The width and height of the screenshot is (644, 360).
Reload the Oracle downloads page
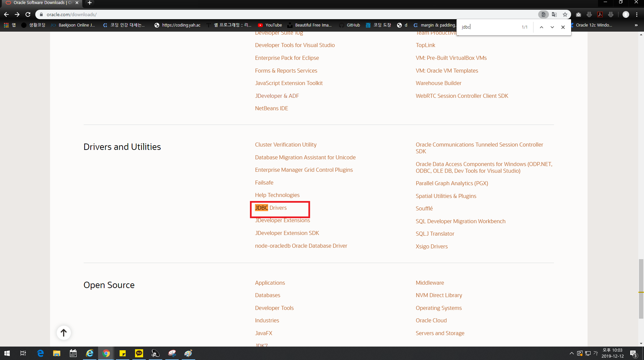pyautogui.click(x=28, y=14)
